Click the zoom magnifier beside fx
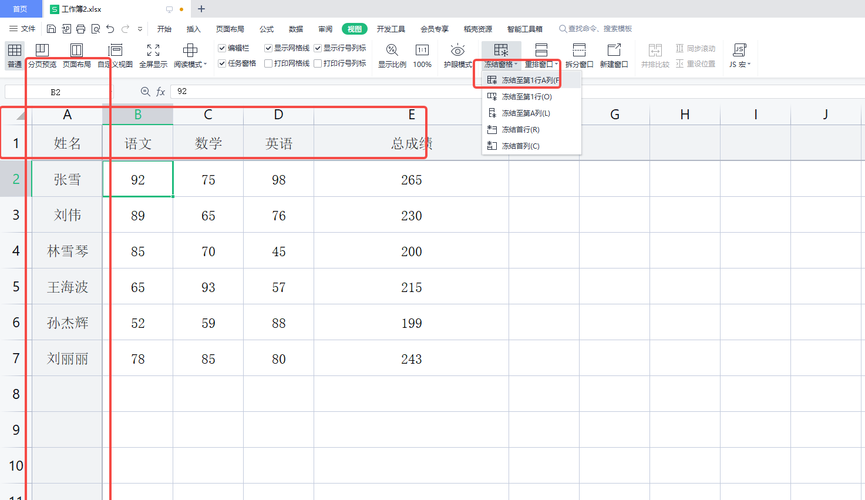 click(145, 92)
